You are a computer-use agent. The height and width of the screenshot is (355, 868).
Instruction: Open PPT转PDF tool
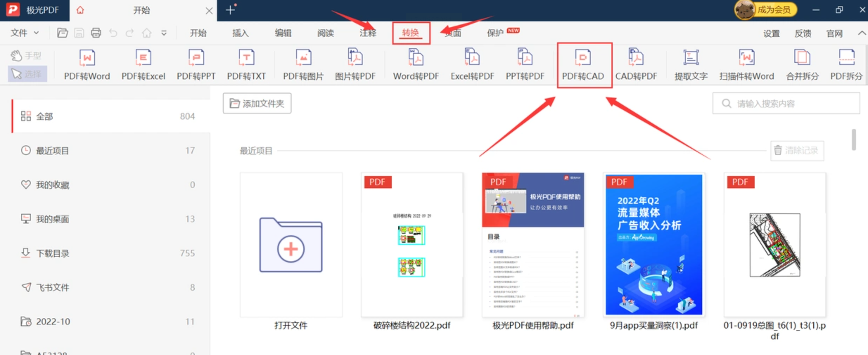pyautogui.click(x=525, y=65)
